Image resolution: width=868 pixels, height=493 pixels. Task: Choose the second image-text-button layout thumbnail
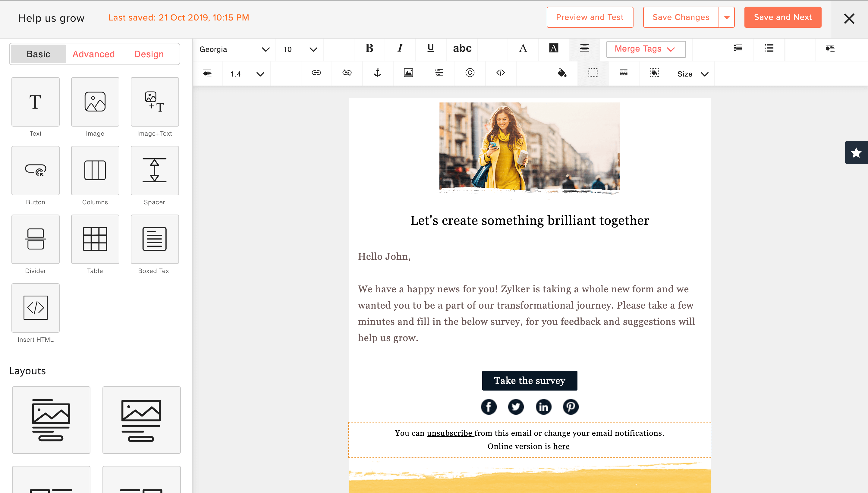pos(142,420)
